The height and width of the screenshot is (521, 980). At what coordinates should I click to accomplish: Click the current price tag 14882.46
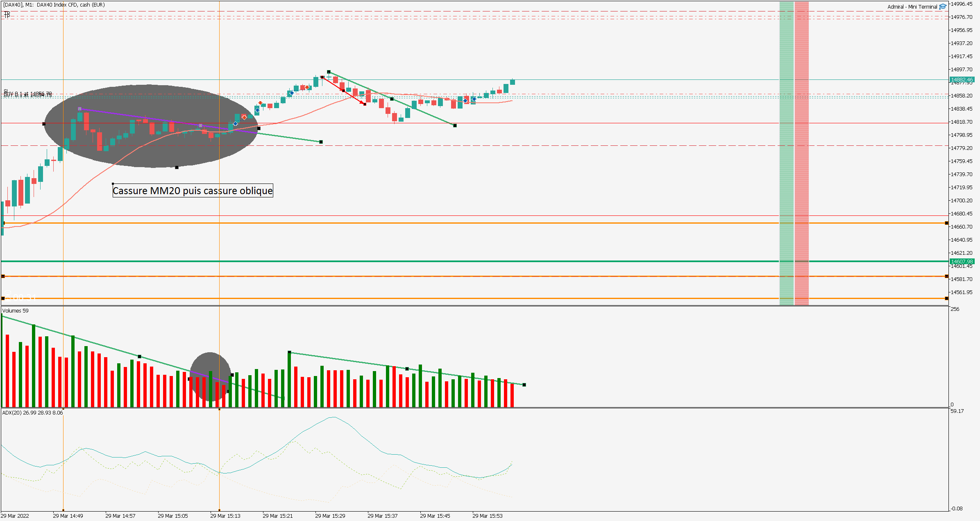962,80
